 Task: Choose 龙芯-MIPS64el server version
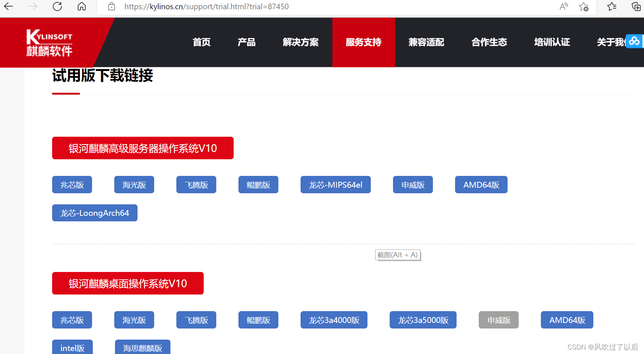[336, 185]
